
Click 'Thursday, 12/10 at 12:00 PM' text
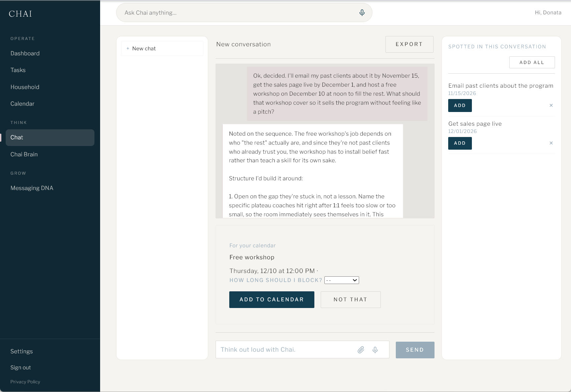click(272, 271)
